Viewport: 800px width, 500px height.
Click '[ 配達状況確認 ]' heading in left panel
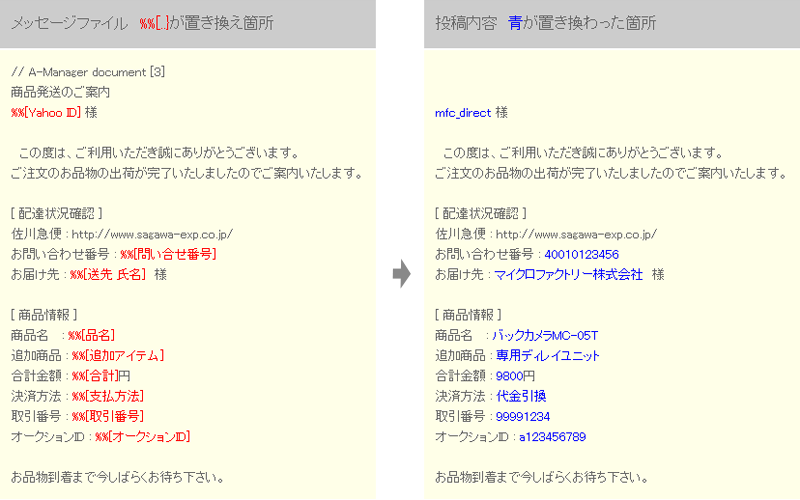click(57, 214)
